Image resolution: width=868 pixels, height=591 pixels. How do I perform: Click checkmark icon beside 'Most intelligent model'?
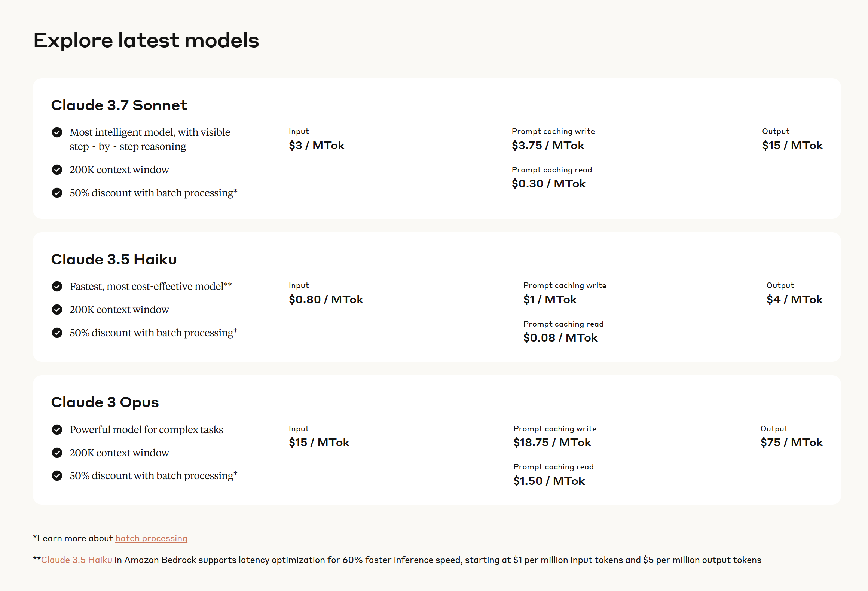tap(57, 132)
